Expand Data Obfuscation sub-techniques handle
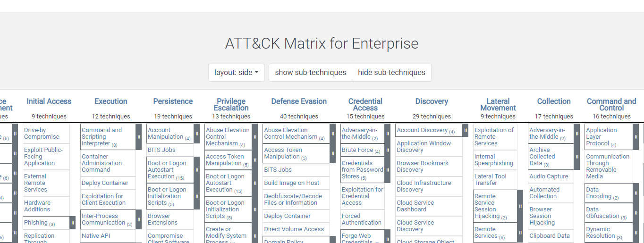The image size is (644, 243). pyautogui.click(x=636, y=213)
